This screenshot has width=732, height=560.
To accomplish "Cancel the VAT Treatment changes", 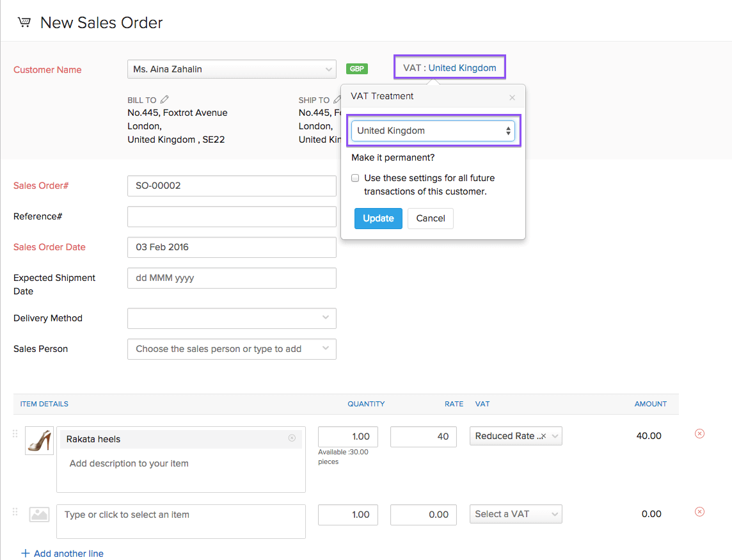I will (430, 218).
